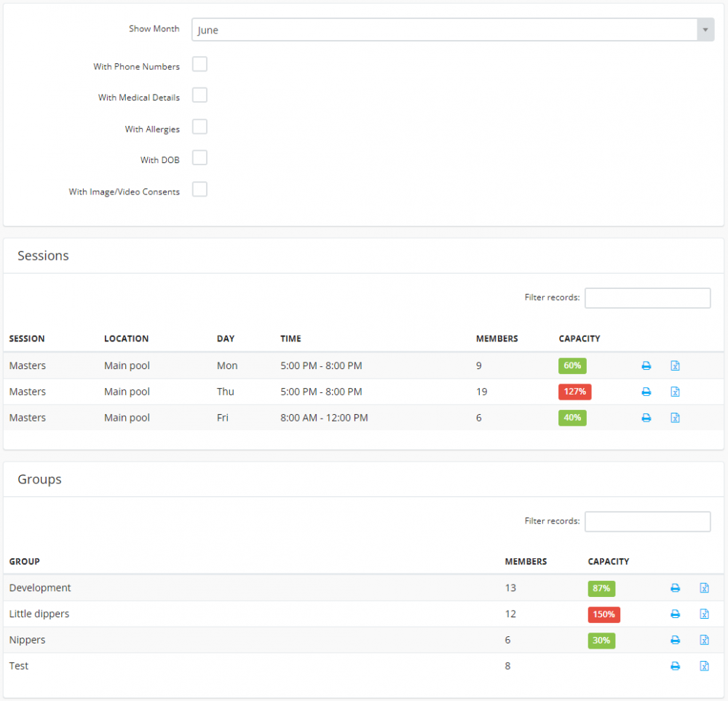Screen dimensions: 728x701
Task: Print the Little dippers group list
Action: (x=675, y=614)
